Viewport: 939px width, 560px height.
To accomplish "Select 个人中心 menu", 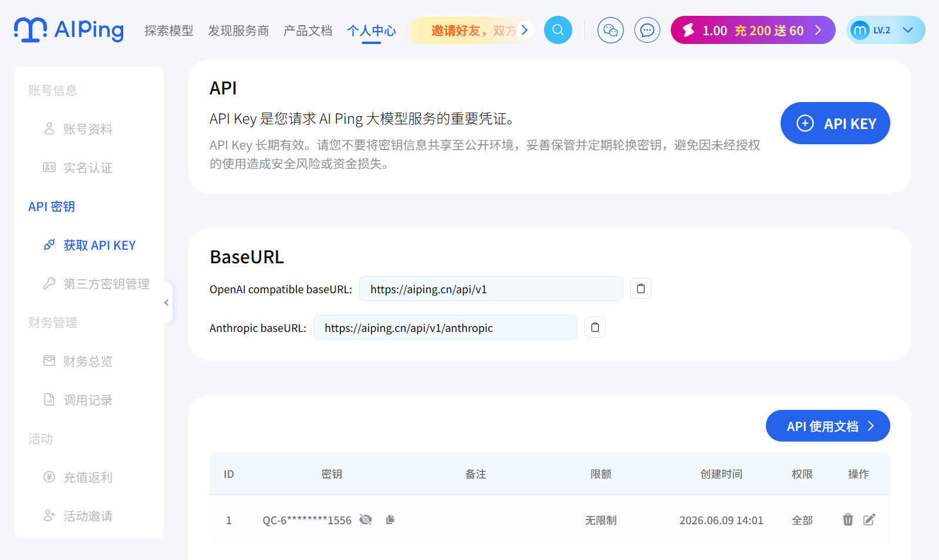I will (x=371, y=30).
